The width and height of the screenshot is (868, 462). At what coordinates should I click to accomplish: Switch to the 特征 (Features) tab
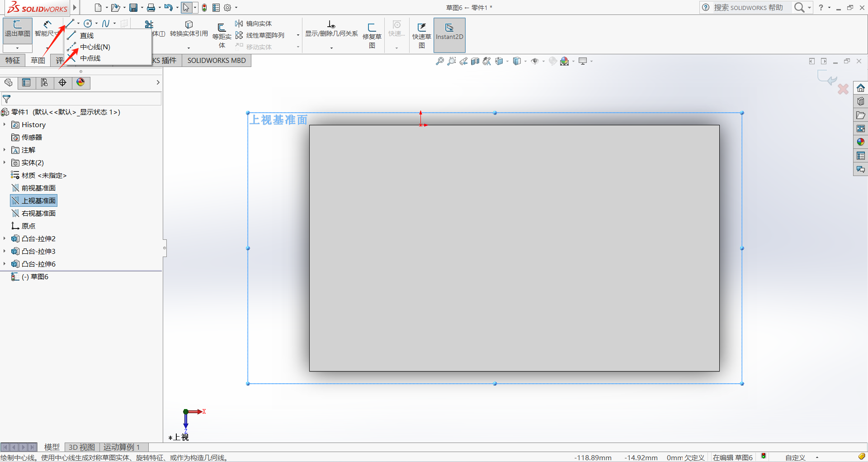(x=13, y=60)
